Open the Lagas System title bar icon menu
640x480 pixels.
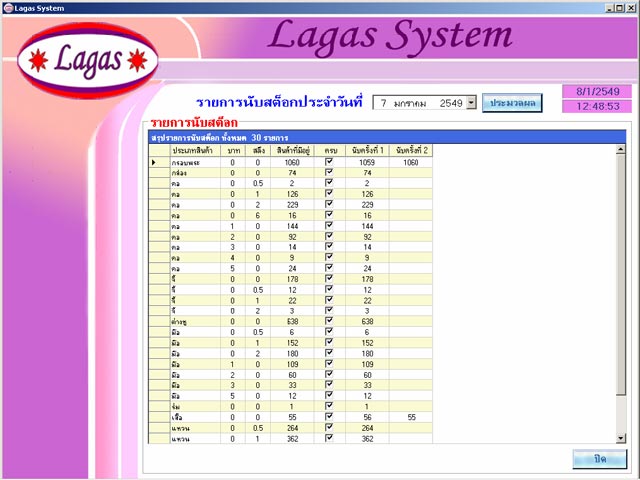pyautogui.click(x=8, y=8)
